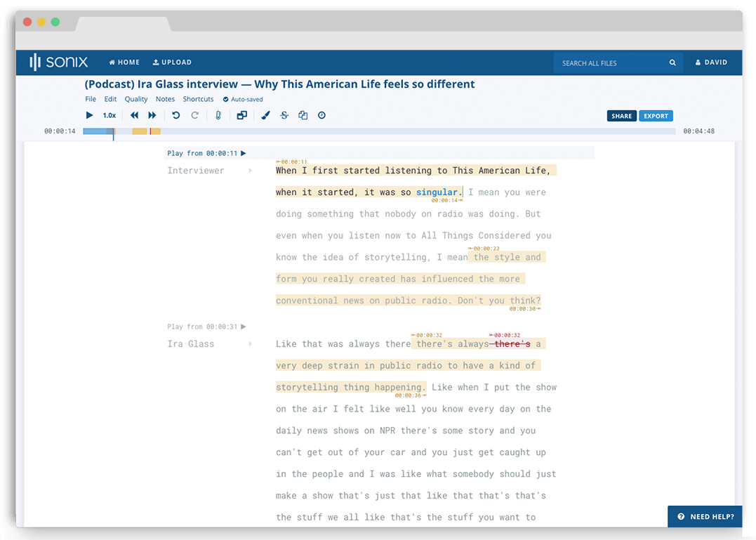Click the yellow highlighted segment on the timeline
This screenshot has width=756, height=540.
[x=140, y=131]
